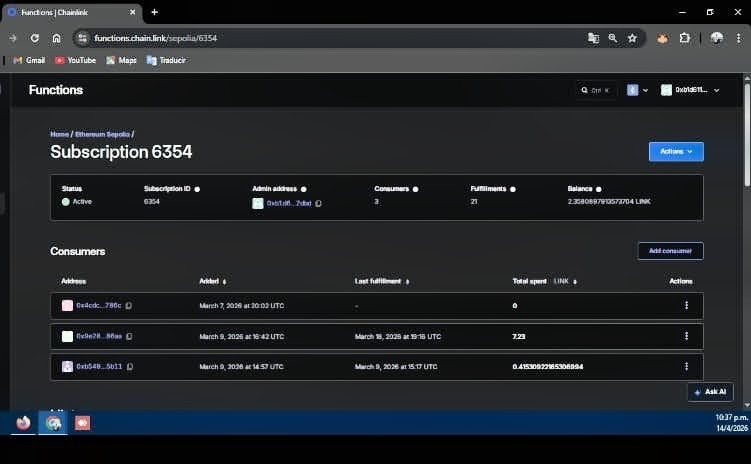
Task: Click the Firefox taskbar icon
Action: point(23,423)
